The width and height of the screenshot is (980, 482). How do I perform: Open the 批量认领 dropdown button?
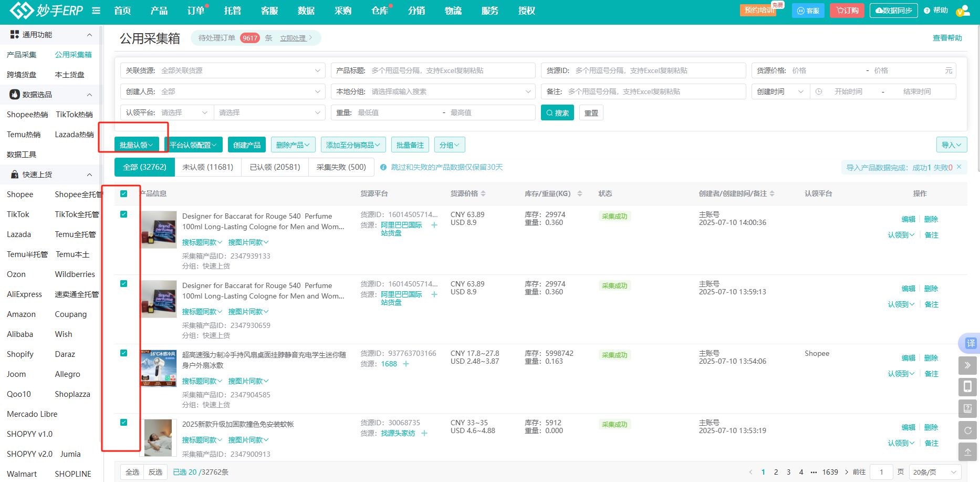tap(137, 145)
